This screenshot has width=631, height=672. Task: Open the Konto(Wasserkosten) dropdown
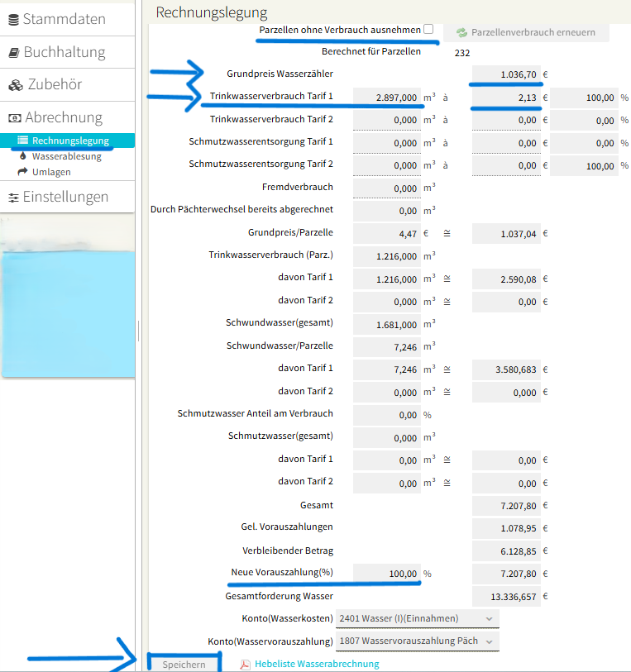tap(417, 618)
